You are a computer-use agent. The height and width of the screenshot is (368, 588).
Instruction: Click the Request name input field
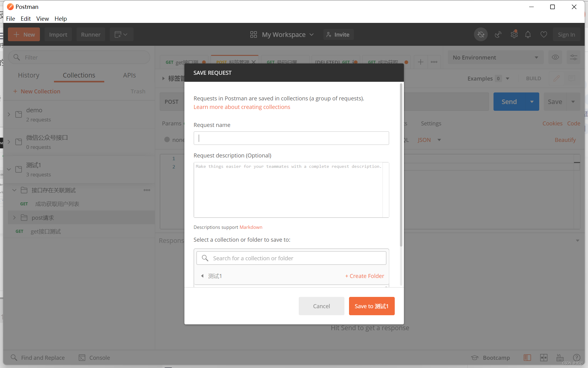[291, 138]
